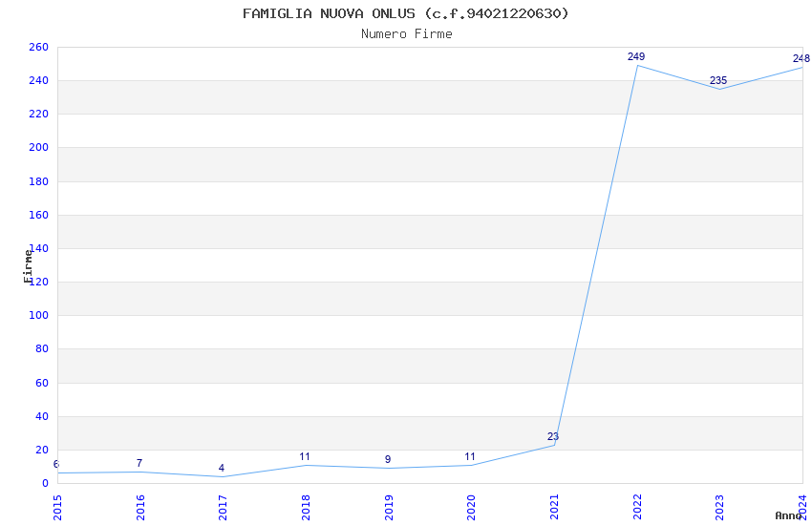
Task: Click the x-axis year label 2024
Action: tap(802, 508)
